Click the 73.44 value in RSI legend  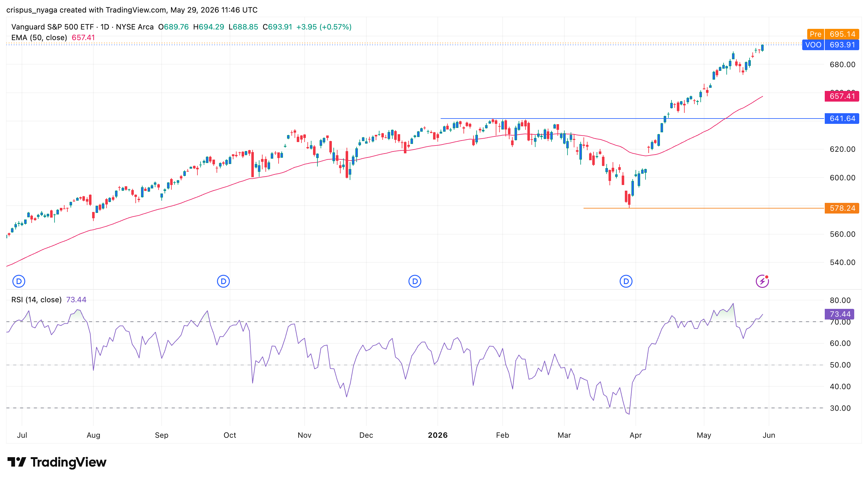(76, 300)
